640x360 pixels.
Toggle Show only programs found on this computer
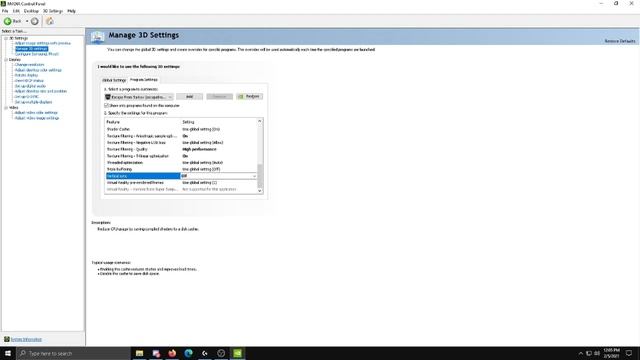coord(107,106)
